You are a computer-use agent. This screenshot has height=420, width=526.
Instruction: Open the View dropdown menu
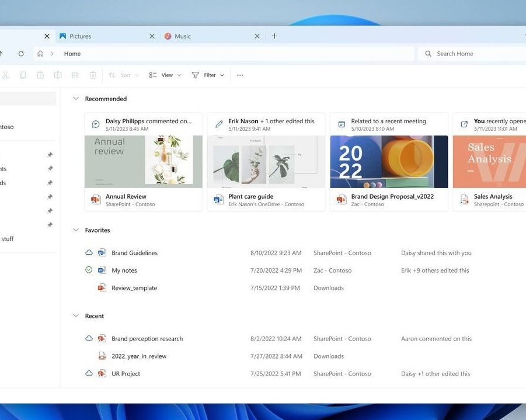[165, 75]
